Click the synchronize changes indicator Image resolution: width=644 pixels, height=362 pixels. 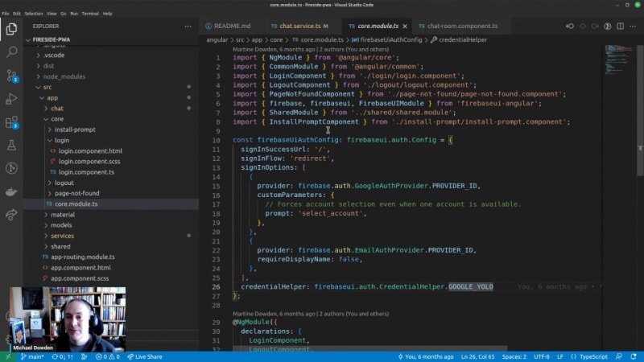coord(63,356)
